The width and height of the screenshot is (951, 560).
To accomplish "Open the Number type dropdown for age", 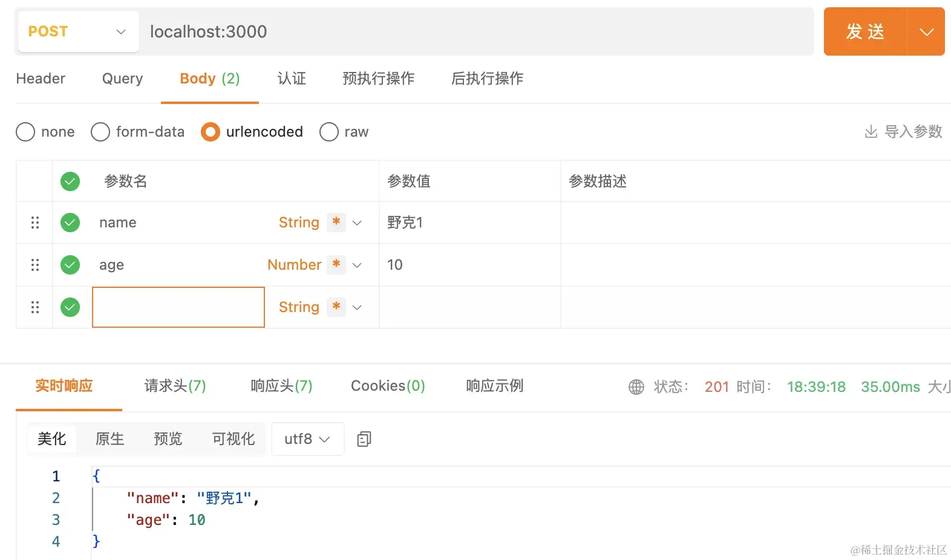I will coord(295,265).
